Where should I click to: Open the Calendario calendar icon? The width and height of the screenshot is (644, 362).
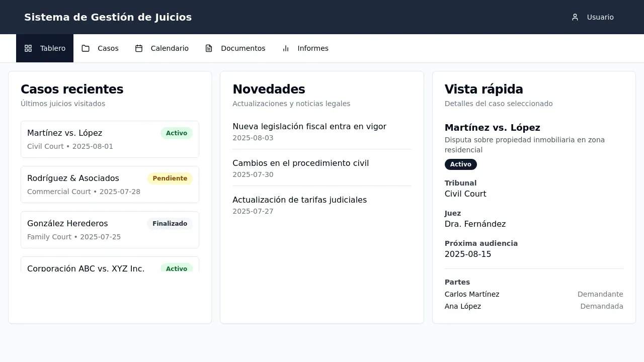138,48
